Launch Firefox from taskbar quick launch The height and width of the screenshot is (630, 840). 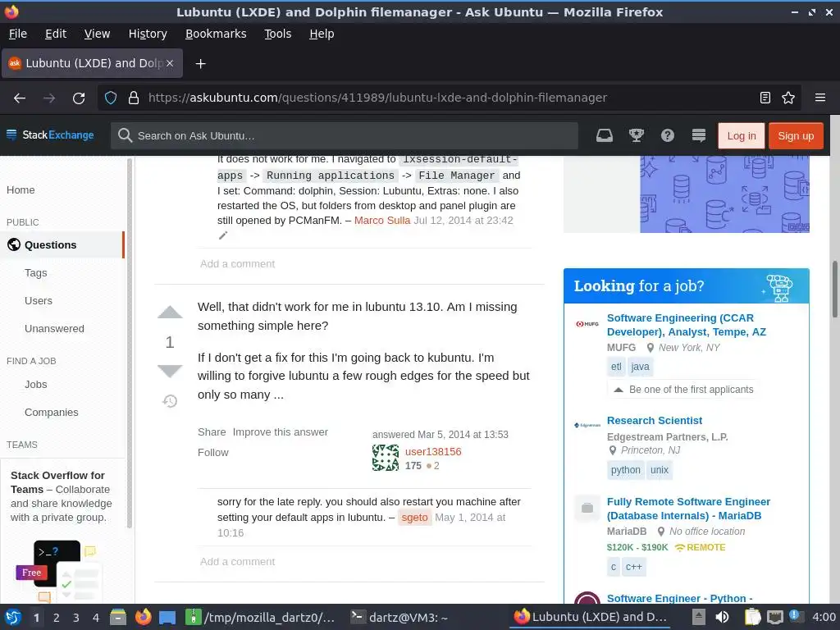click(143, 618)
